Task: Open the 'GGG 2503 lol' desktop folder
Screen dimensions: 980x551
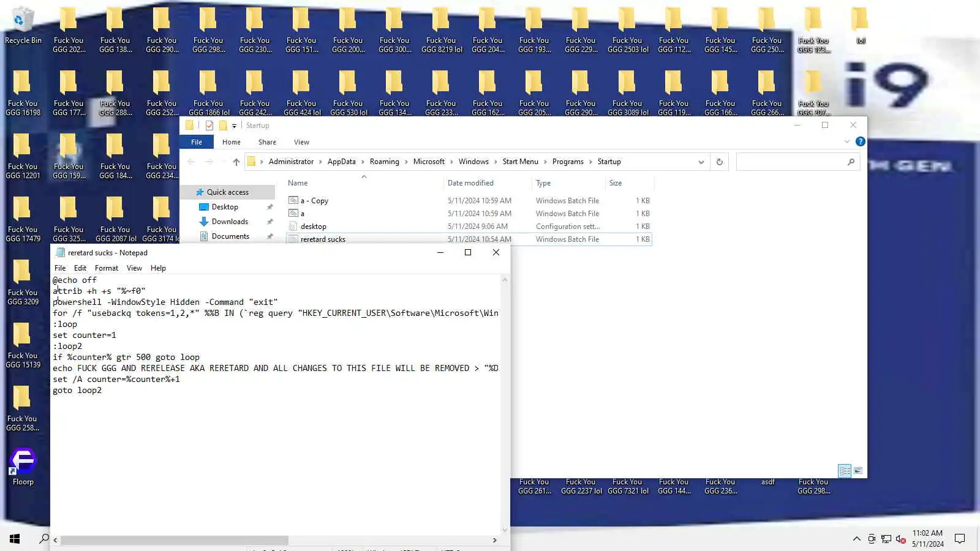Action: [x=628, y=30]
